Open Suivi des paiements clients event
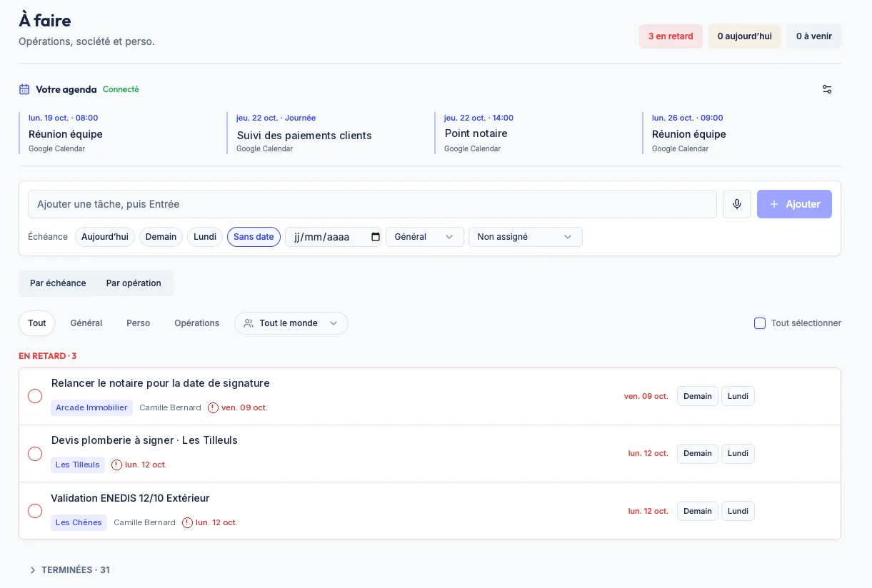 (x=326, y=133)
